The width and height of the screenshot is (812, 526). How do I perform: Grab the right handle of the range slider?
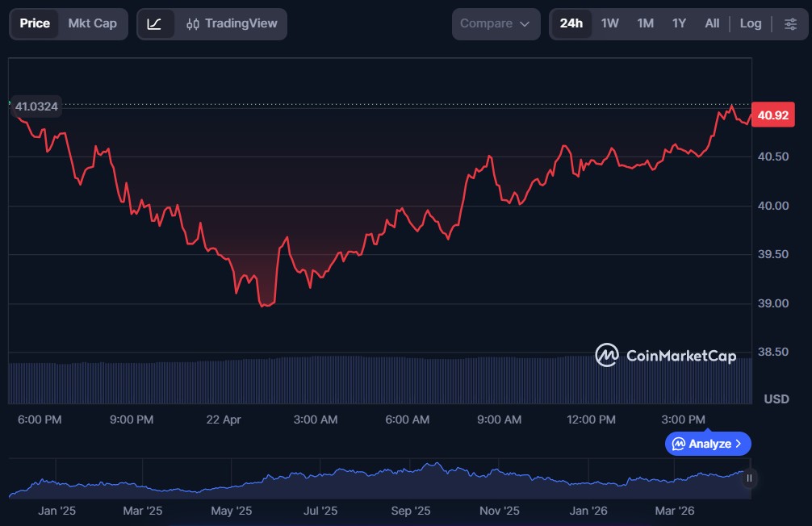click(x=749, y=478)
